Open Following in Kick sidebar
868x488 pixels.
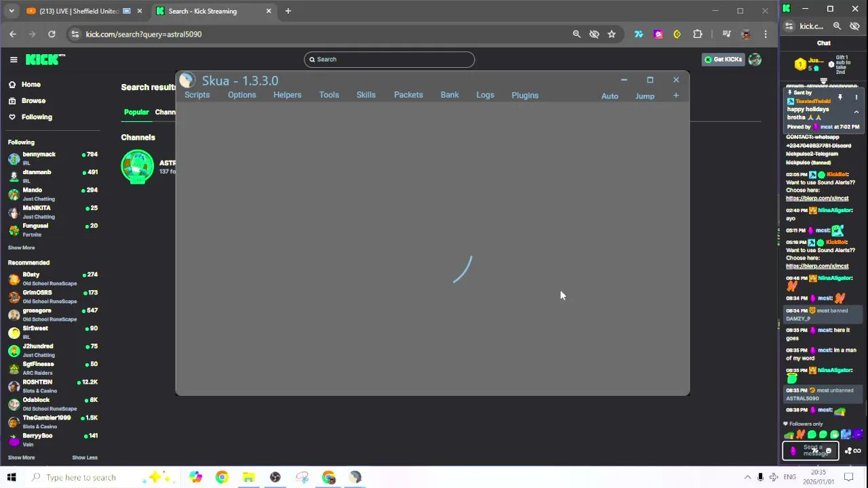37,117
